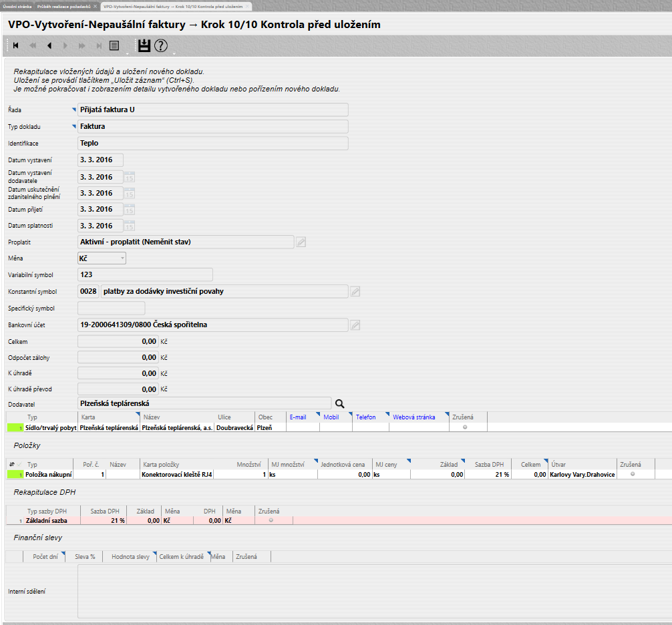Go to first step toolbar arrow

[15, 46]
